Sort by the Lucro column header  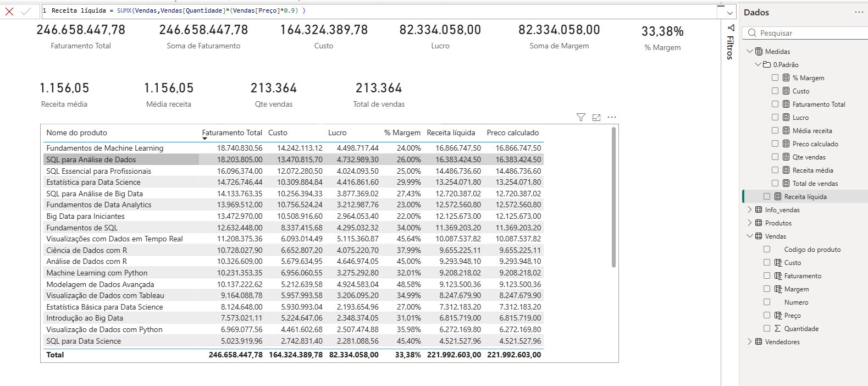tap(338, 133)
